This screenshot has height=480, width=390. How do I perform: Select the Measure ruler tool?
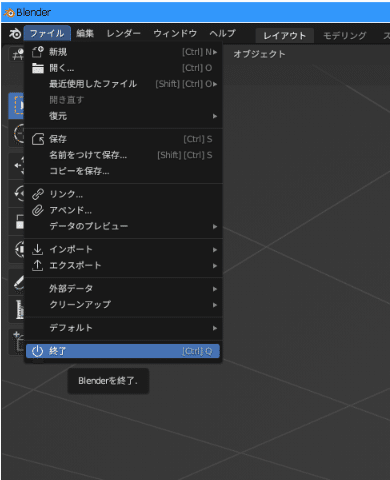pyautogui.click(x=17, y=309)
